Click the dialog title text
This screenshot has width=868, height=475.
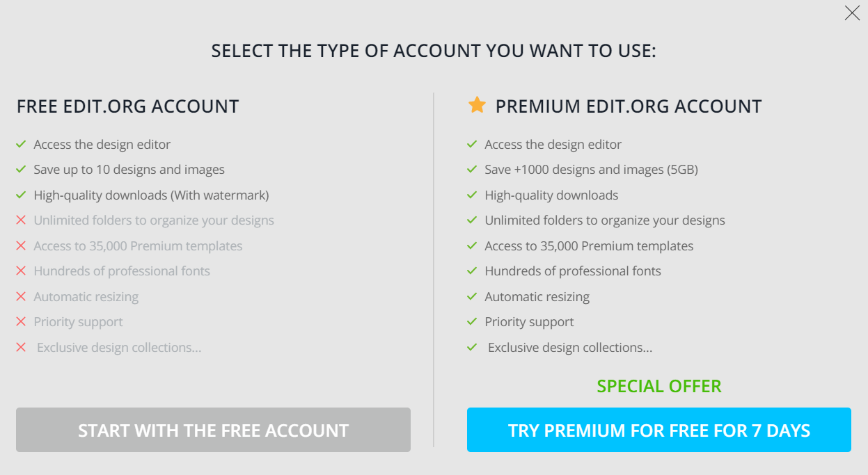[434, 50]
